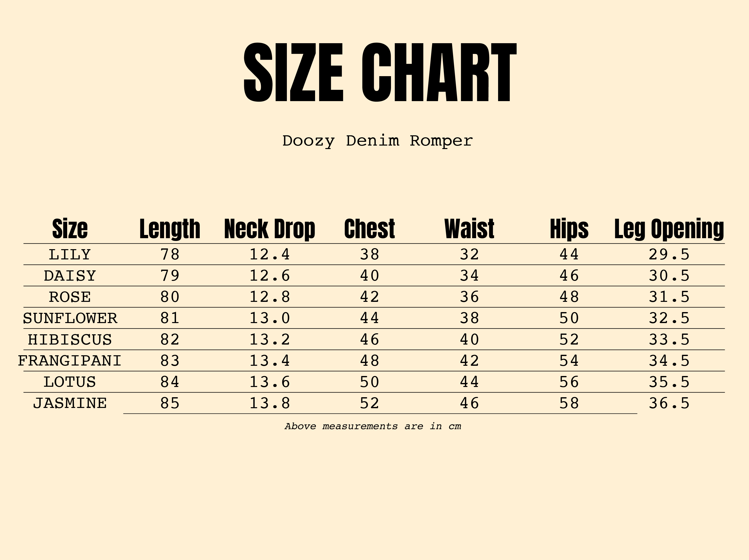
Task: Select the Size column header
Action: (70, 229)
